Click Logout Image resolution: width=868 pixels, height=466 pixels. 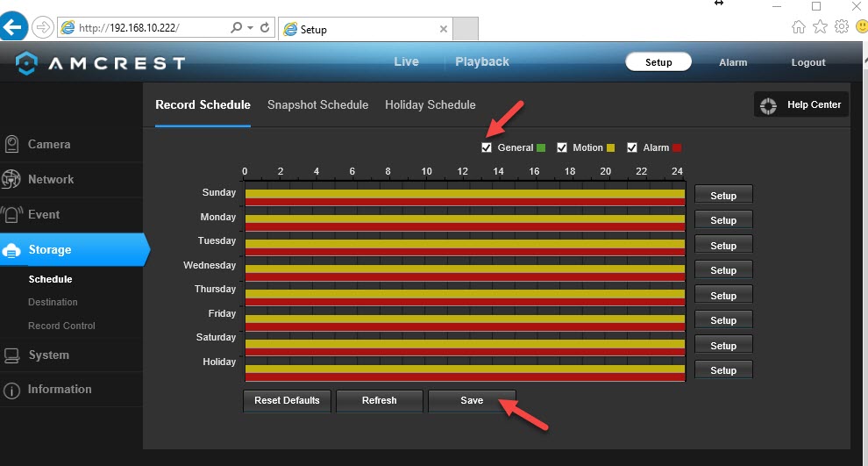(x=808, y=62)
